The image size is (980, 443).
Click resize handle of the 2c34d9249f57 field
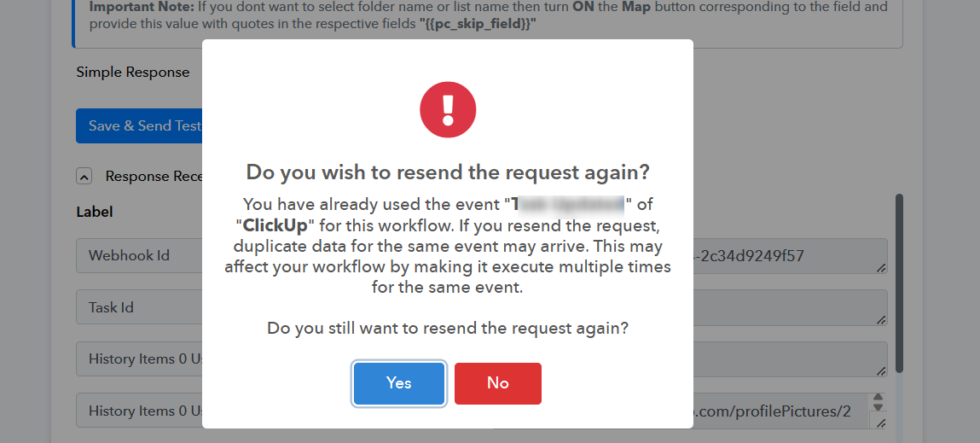coord(881,267)
